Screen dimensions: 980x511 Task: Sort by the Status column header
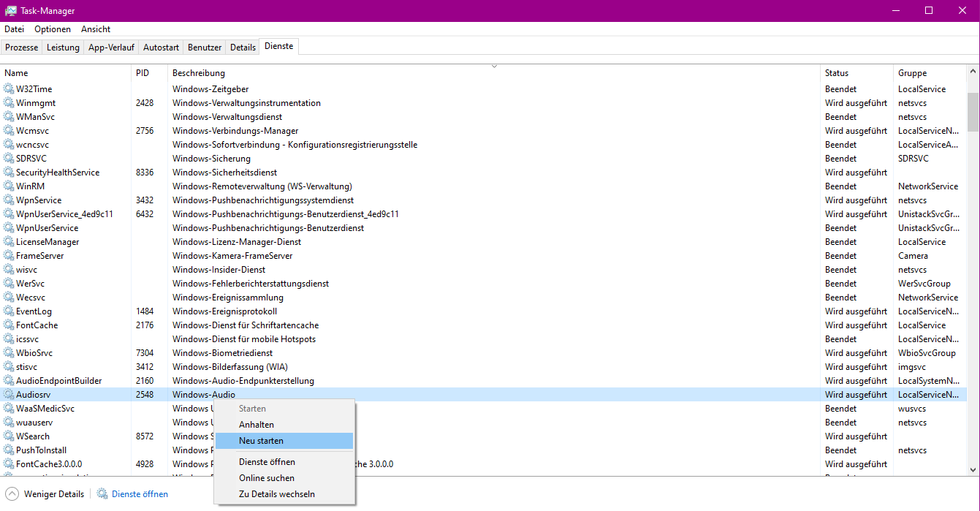[x=856, y=73]
